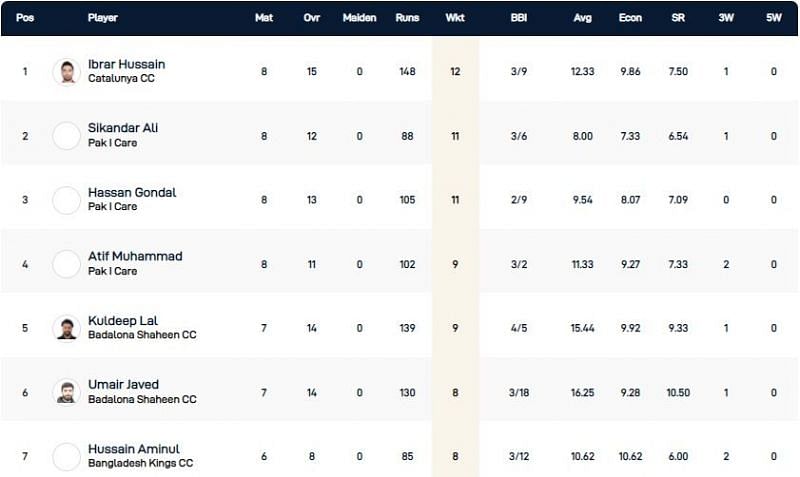The image size is (800, 477).
Task: Click Bangladesh Kings CC team name
Action: coord(140,463)
